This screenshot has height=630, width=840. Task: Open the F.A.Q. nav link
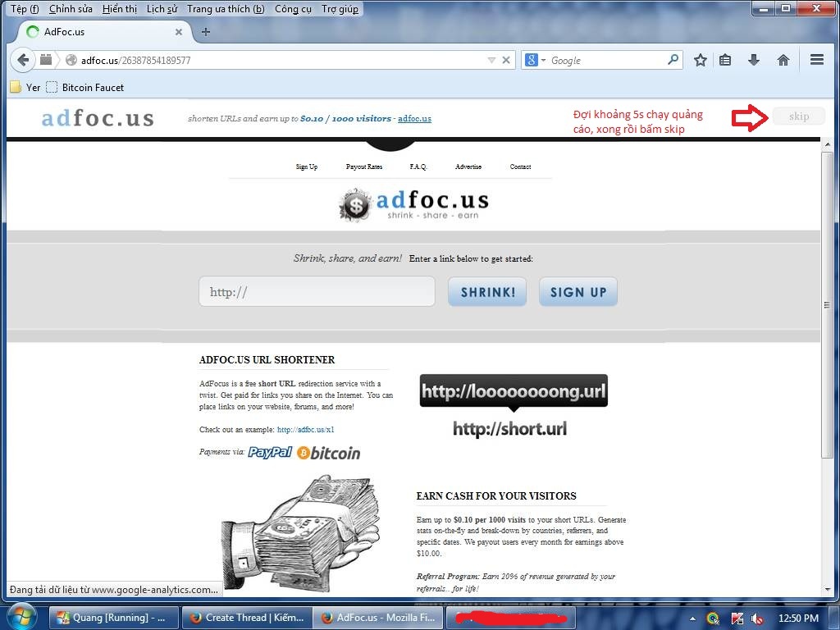[x=418, y=167]
